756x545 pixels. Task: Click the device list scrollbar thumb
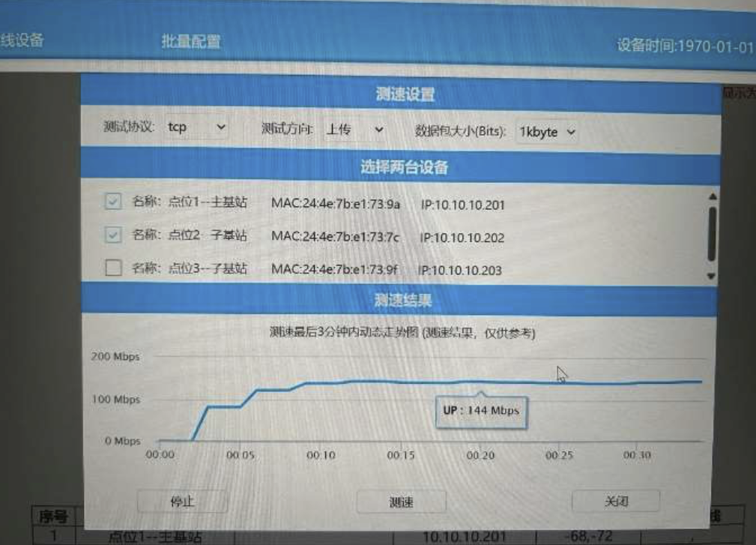[712, 234]
